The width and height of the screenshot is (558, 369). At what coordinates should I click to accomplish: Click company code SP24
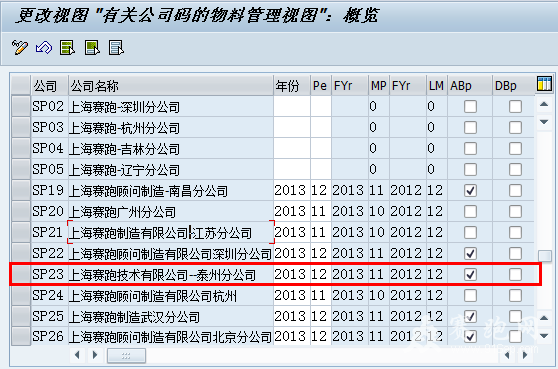pyautogui.click(x=48, y=295)
